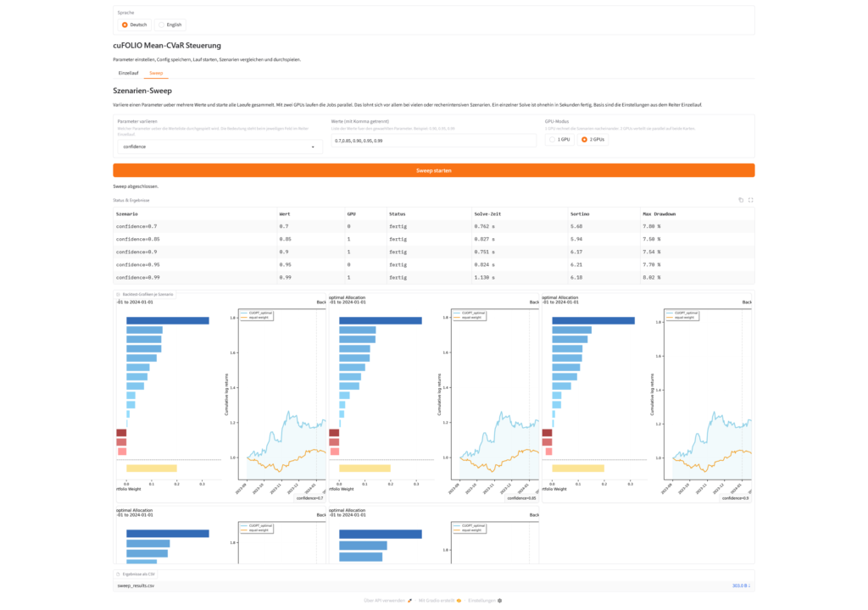This screenshot has width=868, height=610.
Task: Click the file icon beside Ergebnisse als CSV
Action: point(118,574)
